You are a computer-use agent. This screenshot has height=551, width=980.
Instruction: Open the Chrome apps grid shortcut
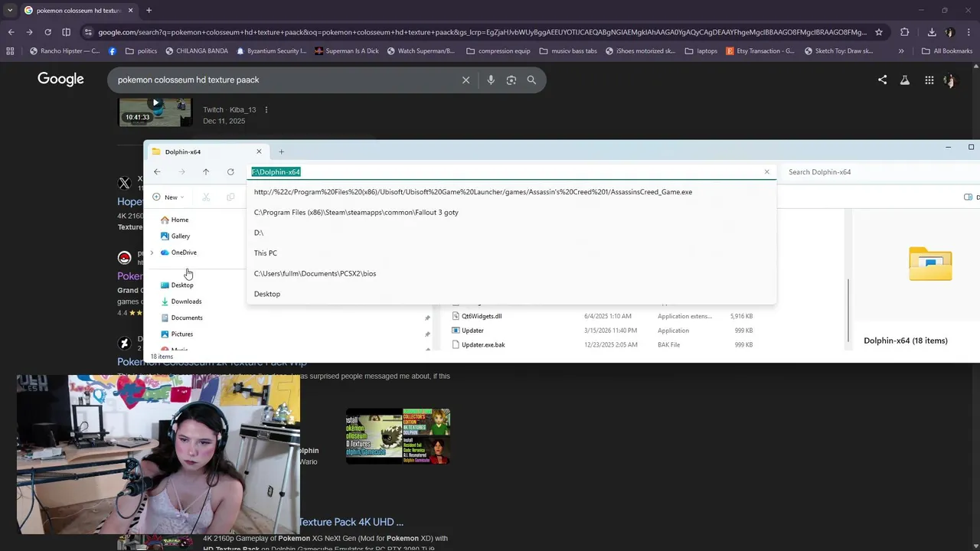click(x=10, y=51)
